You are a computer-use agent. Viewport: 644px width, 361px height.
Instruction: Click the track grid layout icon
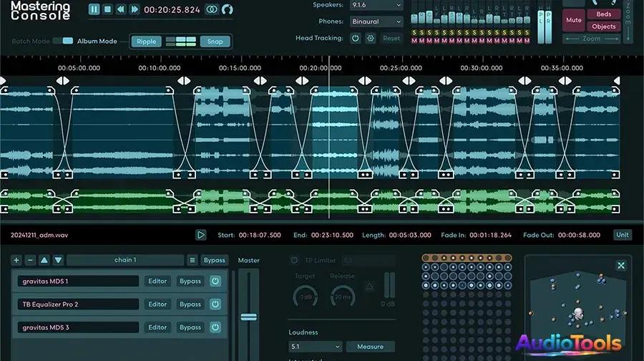pyautogui.click(x=181, y=42)
